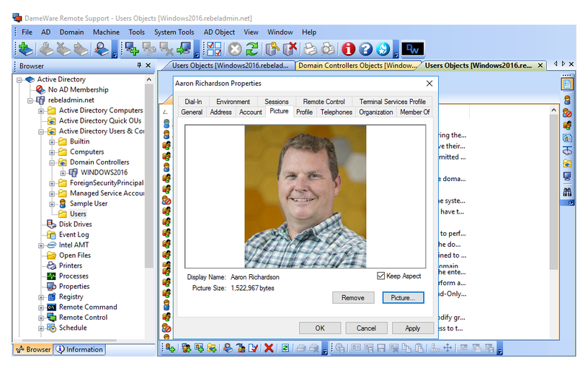This screenshot has height=368, width=588.
Task: Click the Add Computer icon in bottom toolbar
Action: (x=199, y=348)
